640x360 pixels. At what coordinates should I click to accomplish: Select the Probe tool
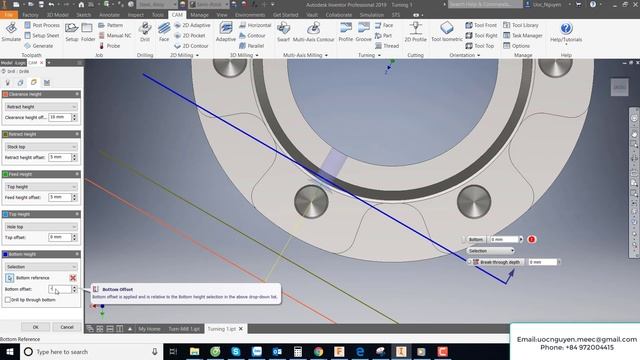coord(109,46)
